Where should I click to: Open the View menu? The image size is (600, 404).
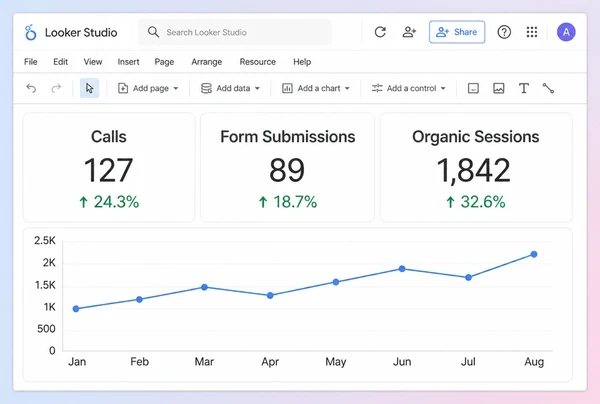(x=93, y=62)
